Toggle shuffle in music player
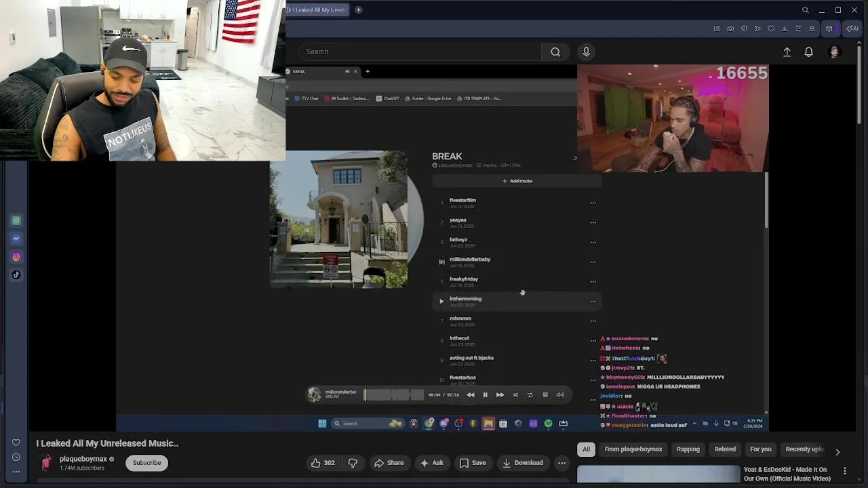 pos(515,395)
